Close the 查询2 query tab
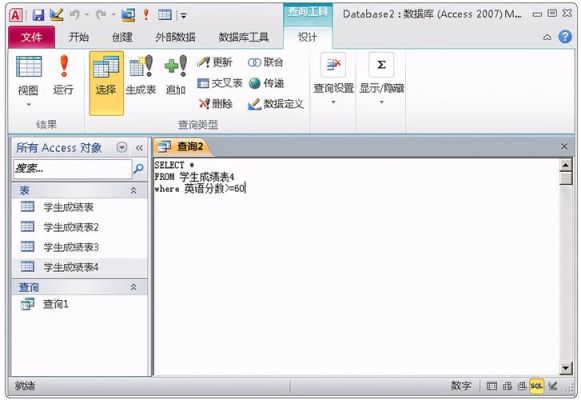 pyautogui.click(x=564, y=146)
